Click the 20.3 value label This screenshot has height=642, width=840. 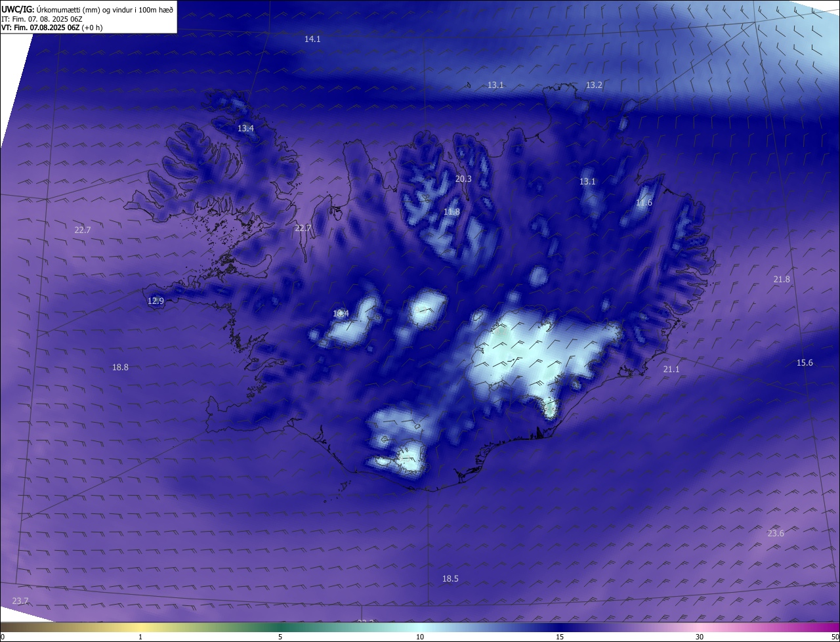[x=463, y=179]
